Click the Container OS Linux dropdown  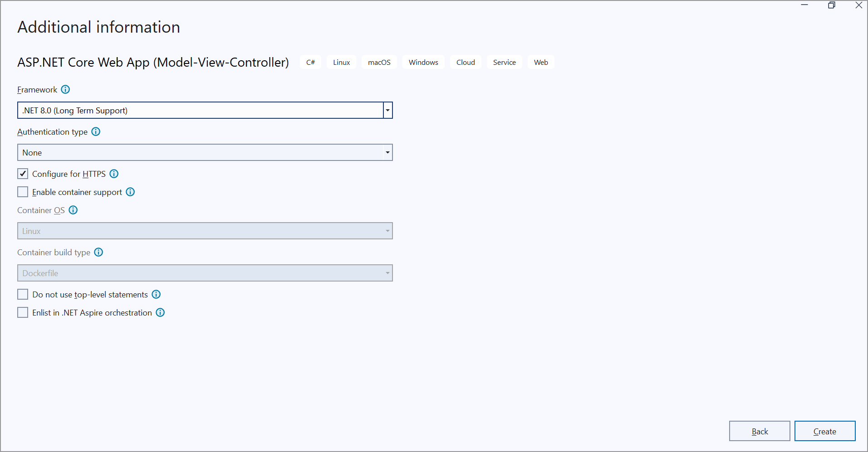[205, 231]
